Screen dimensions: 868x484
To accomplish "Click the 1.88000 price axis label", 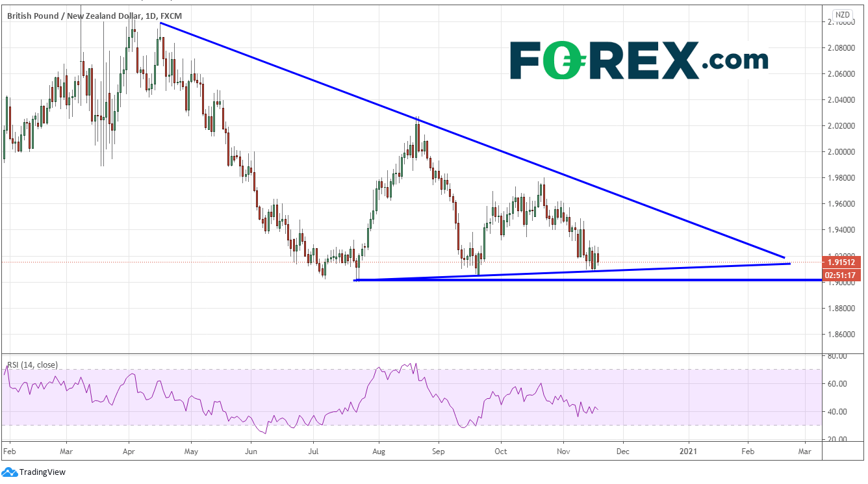I will 841,308.
